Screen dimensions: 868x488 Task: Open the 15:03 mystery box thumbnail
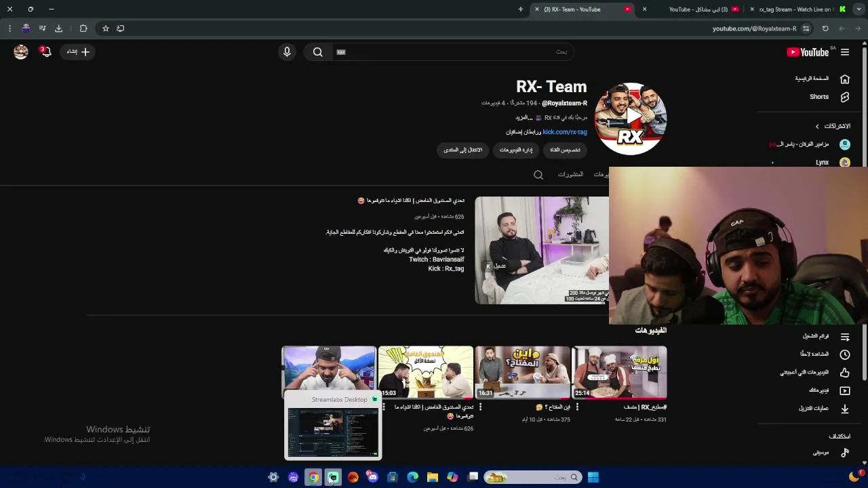tap(426, 372)
